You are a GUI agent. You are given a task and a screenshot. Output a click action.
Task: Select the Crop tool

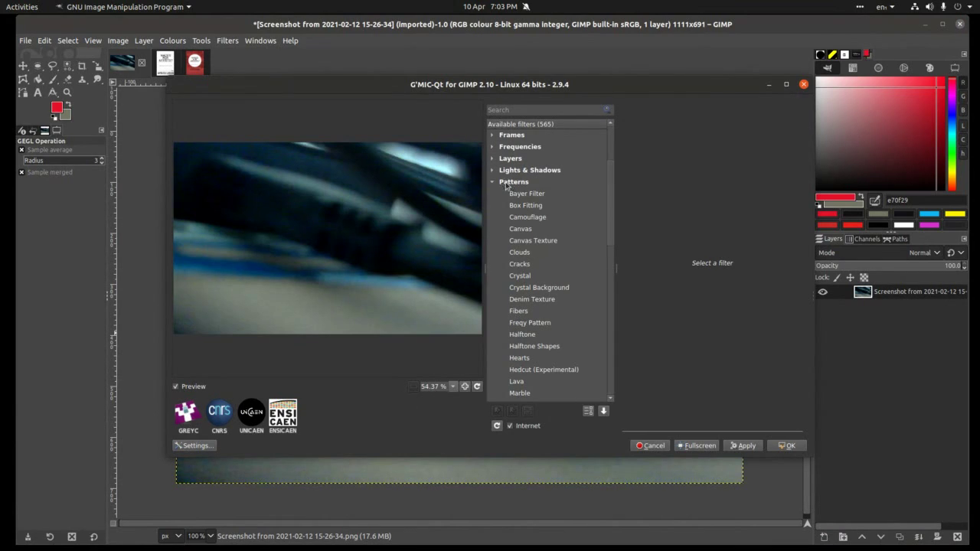click(82, 67)
